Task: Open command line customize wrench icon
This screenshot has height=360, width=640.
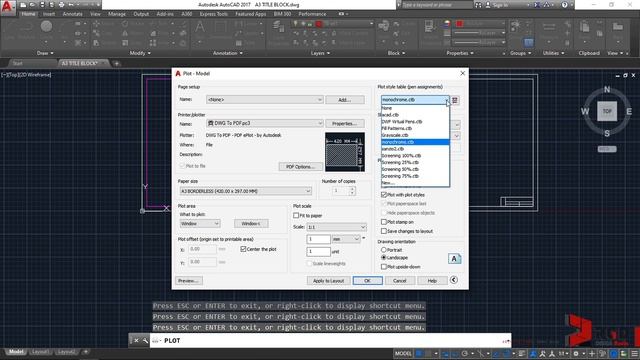Action: click(145, 340)
